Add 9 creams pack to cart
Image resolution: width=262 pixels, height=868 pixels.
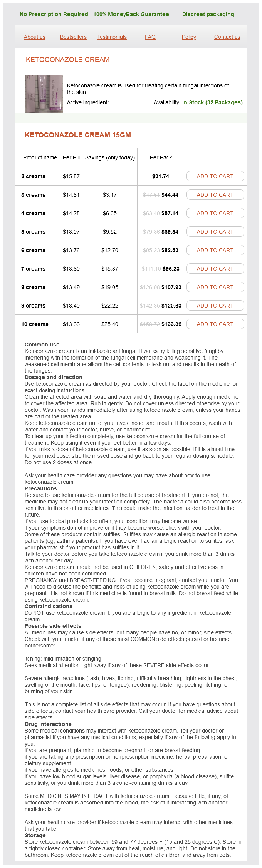click(x=215, y=306)
